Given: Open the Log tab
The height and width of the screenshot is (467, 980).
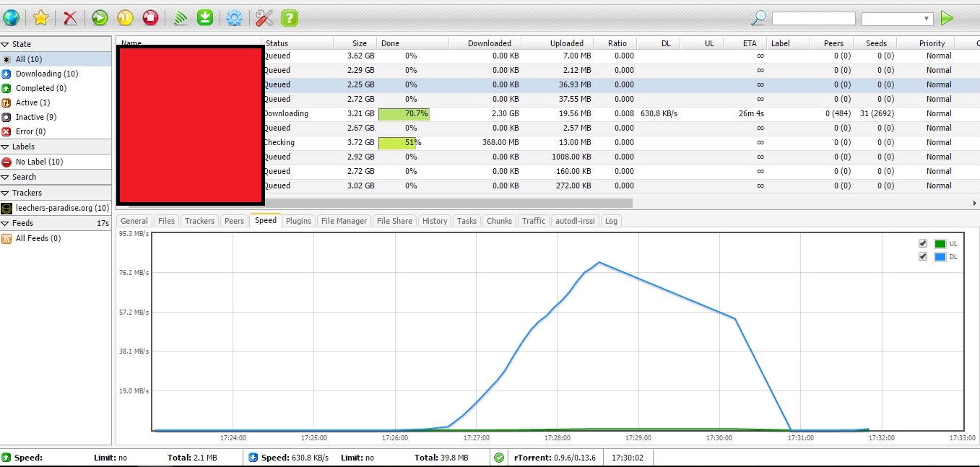Looking at the screenshot, I should point(611,221).
